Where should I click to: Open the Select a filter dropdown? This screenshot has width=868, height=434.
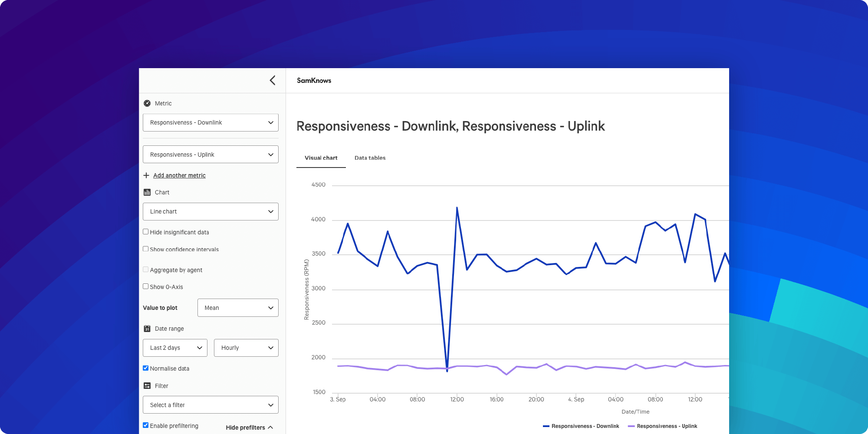click(x=210, y=405)
